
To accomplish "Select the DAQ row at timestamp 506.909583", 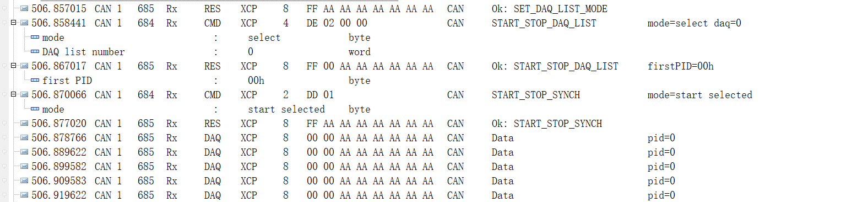I will 434,181.
